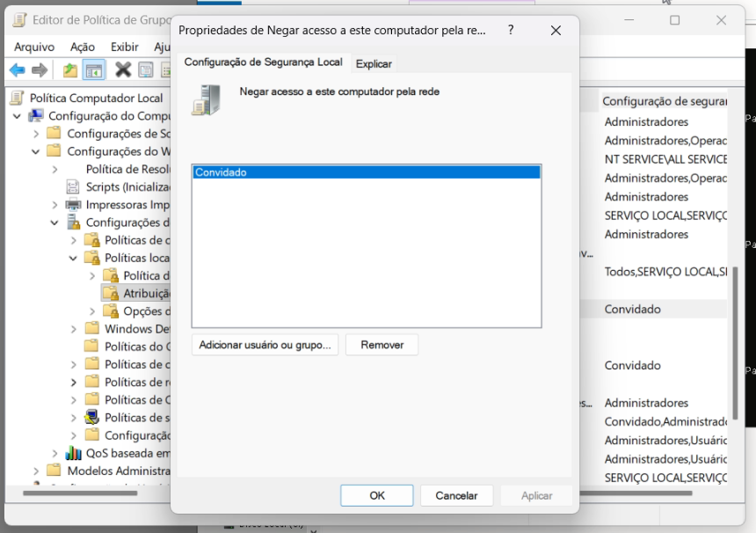Select Convidado in the user list
The image size is (756, 533).
365,172
